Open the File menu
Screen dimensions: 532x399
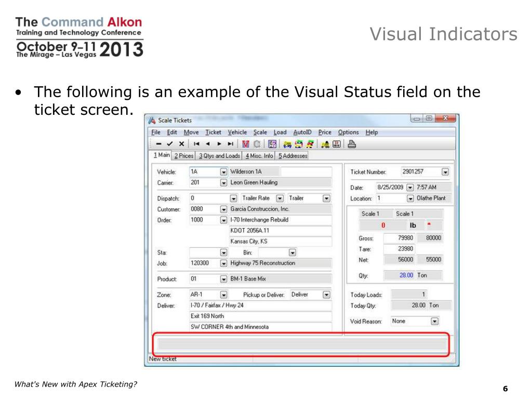pos(156,132)
